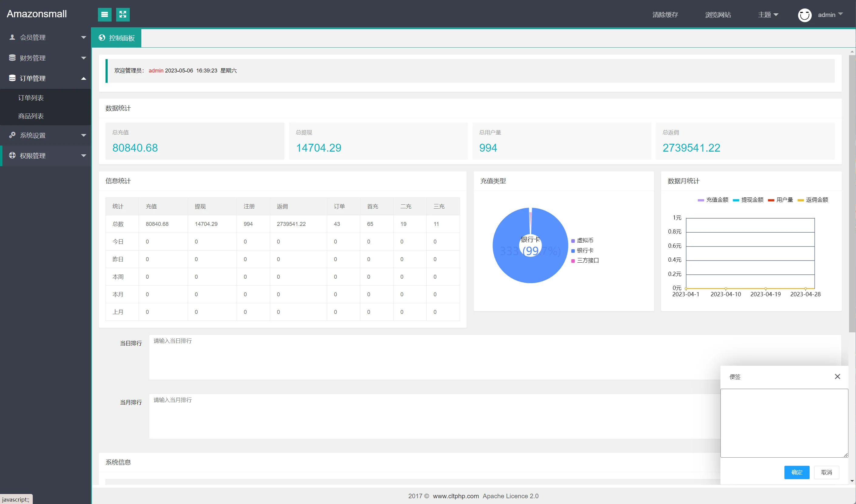Close the sticky note popup

click(x=837, y=376)
